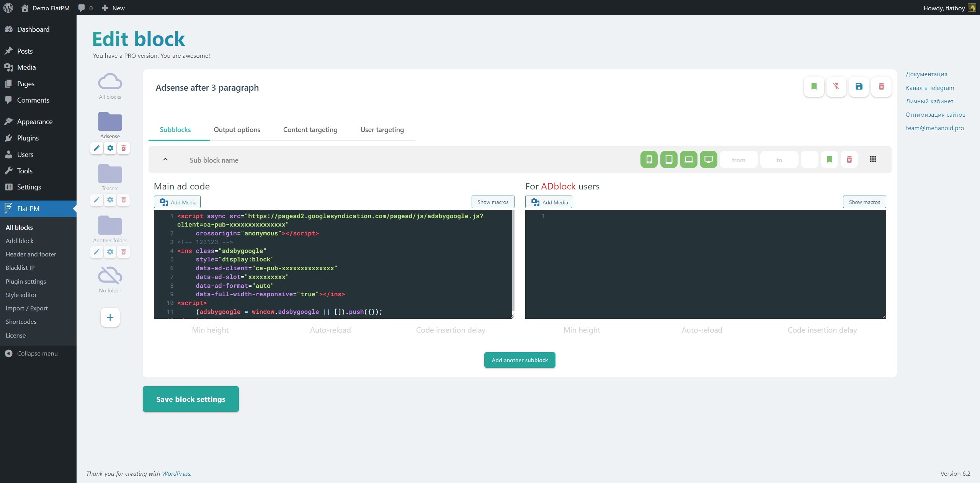Click Add another subblock button
The height and width of the screenshot is (483, 980).
tap(520, 360)
